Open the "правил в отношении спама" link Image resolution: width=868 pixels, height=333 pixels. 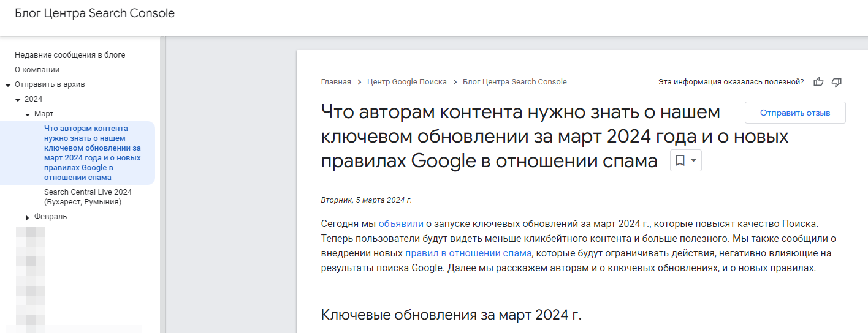[468, 253]
